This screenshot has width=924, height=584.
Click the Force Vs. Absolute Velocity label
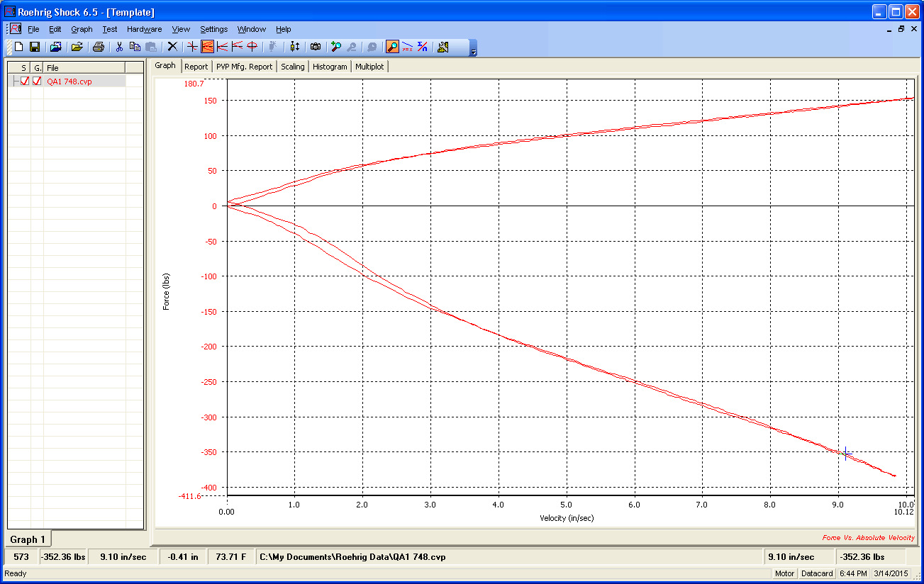[869, 538]
